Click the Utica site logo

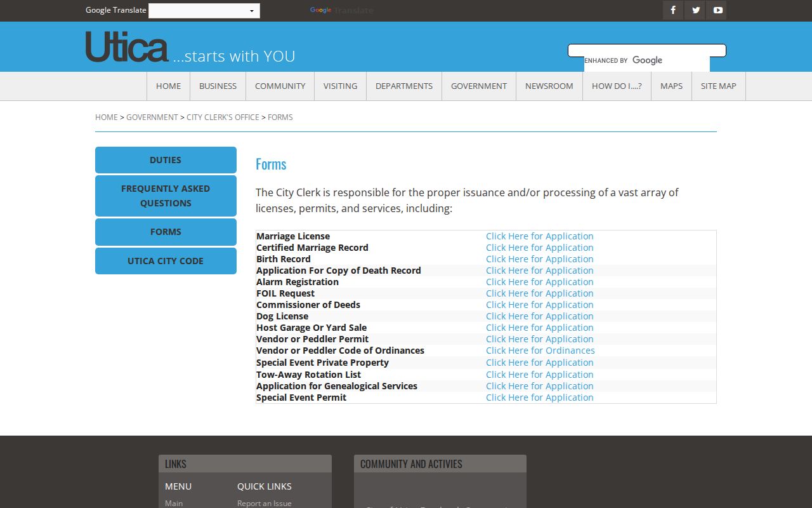[127, 47]
